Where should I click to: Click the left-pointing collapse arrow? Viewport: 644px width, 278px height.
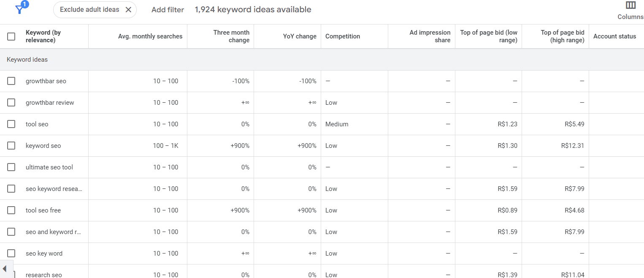tap(5, 269)
